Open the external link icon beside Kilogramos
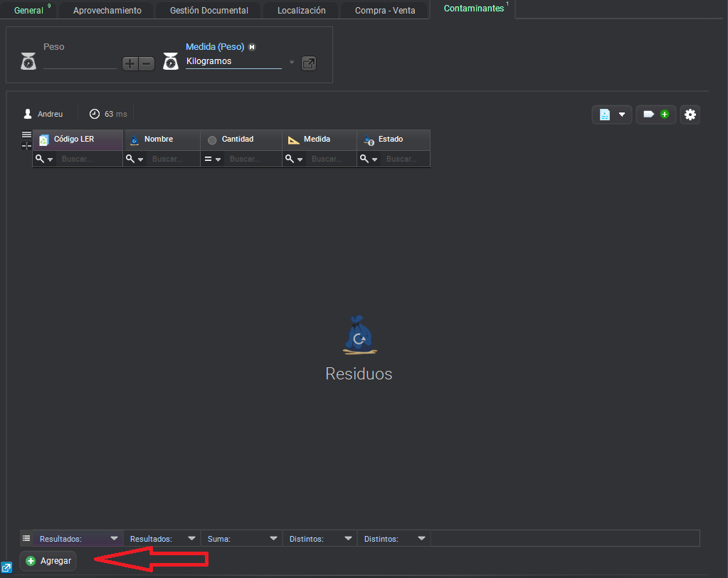This screenshot has width=728, height=578. pyautogui.click(x=308, y=63)
